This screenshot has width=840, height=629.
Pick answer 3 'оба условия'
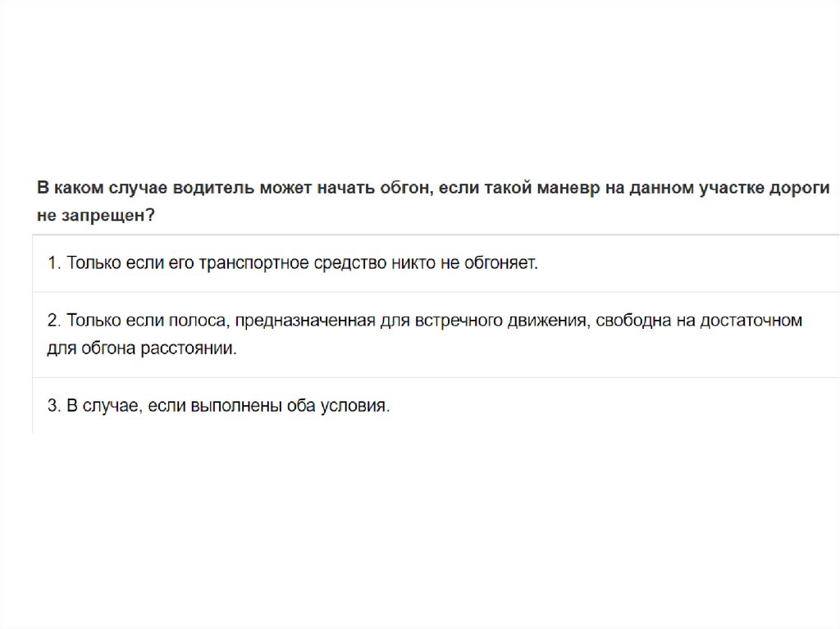(218, 406)
